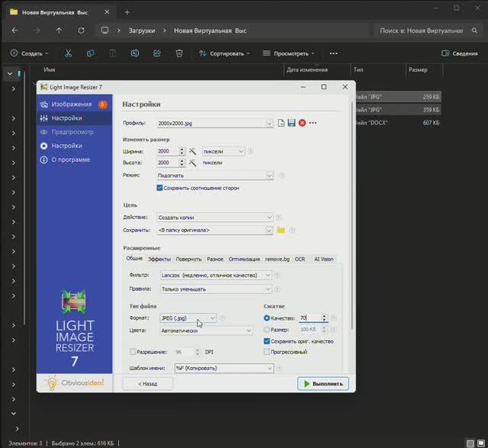
Task: Open profile more options ellipsis
Action: [313, 123]
